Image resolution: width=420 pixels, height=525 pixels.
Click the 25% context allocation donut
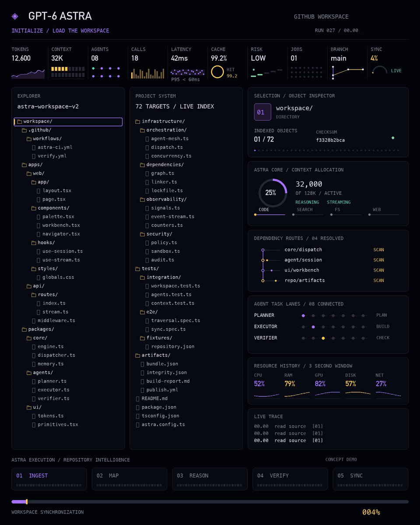pos(273,192)
